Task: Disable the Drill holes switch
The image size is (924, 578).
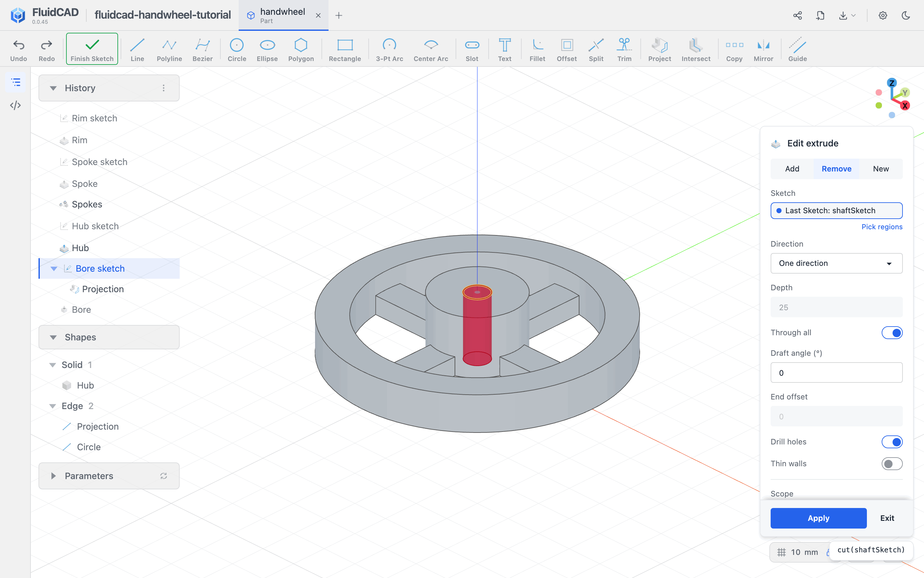Action: [x=892, y=442]
